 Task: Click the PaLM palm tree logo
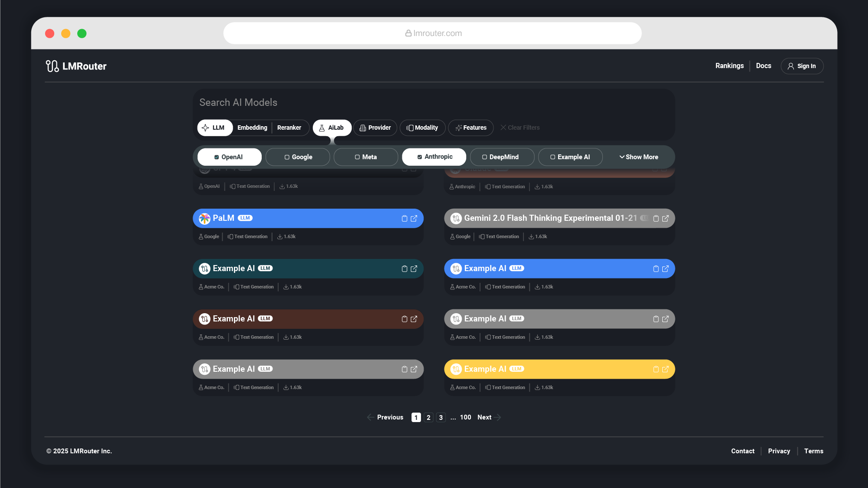(x=204, y=219)
